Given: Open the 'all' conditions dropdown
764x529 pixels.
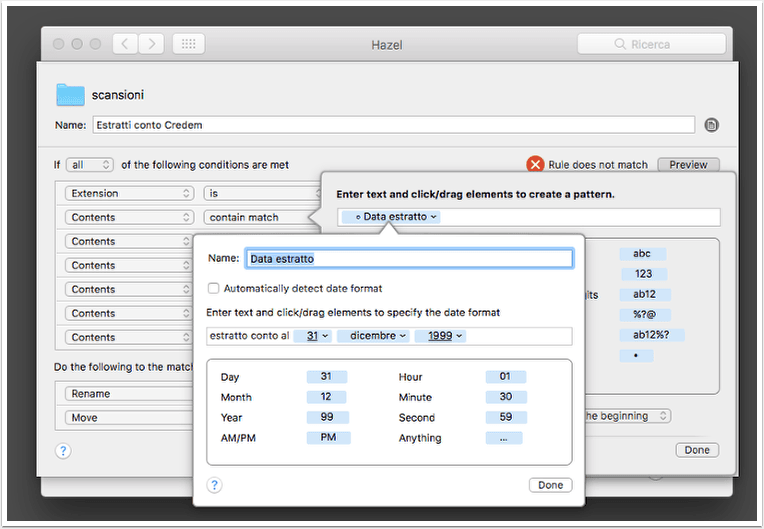Looking at the screenshot, I should click(90, 165).
